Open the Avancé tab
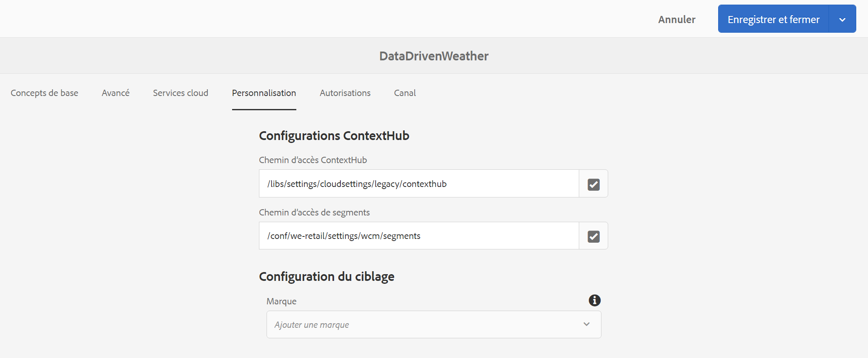Screen dimensions: 868x358 click(115, 93)
